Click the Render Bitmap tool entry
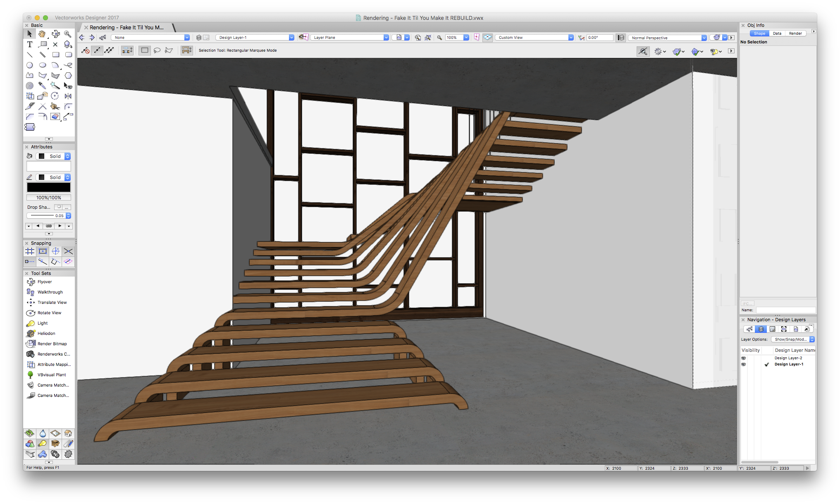The image size is (840, 504). click(52, 344)
